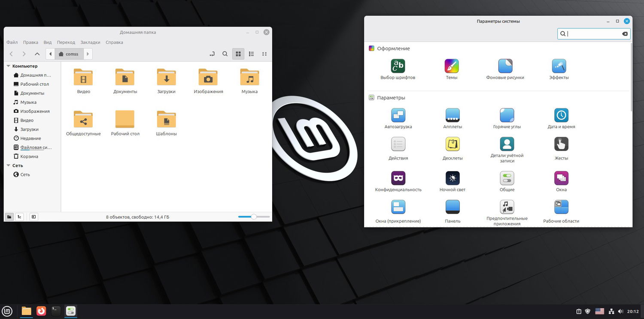This screenshot has height=319, width=644.
Task: Open the Вид menu
Action: [x=48, y=42]
